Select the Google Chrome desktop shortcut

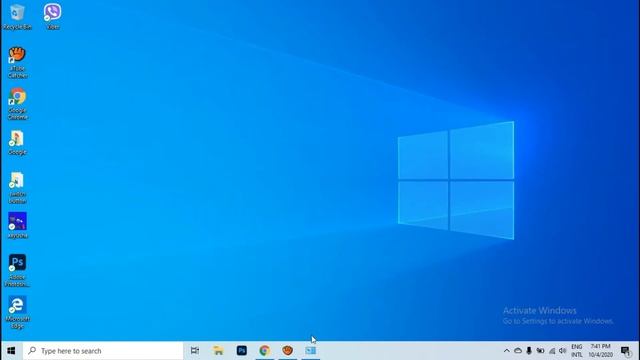17,104
